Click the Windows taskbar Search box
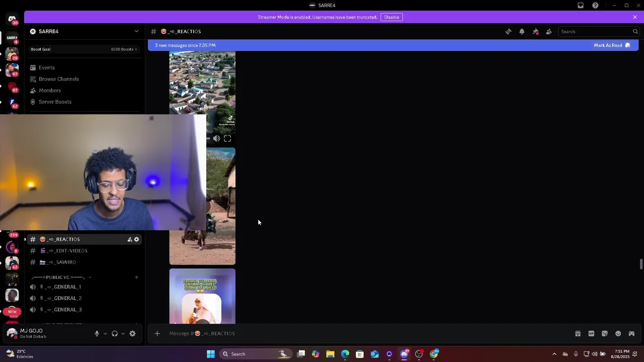 (256, 354)
